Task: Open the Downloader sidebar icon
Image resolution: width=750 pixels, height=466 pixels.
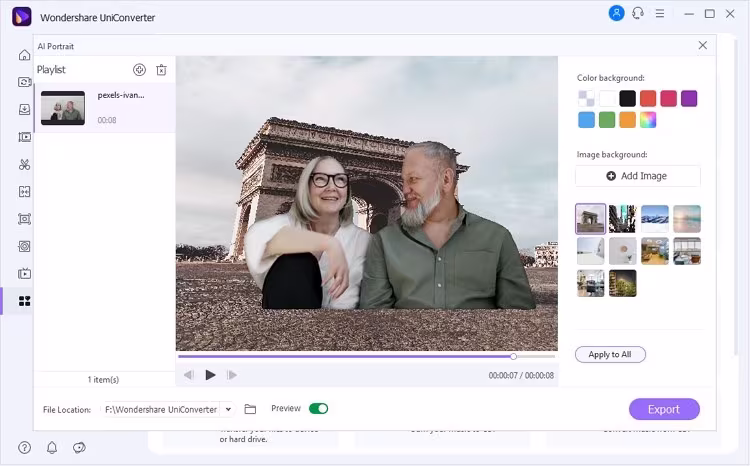Action: pyautogui.click(x=24, y=110)
